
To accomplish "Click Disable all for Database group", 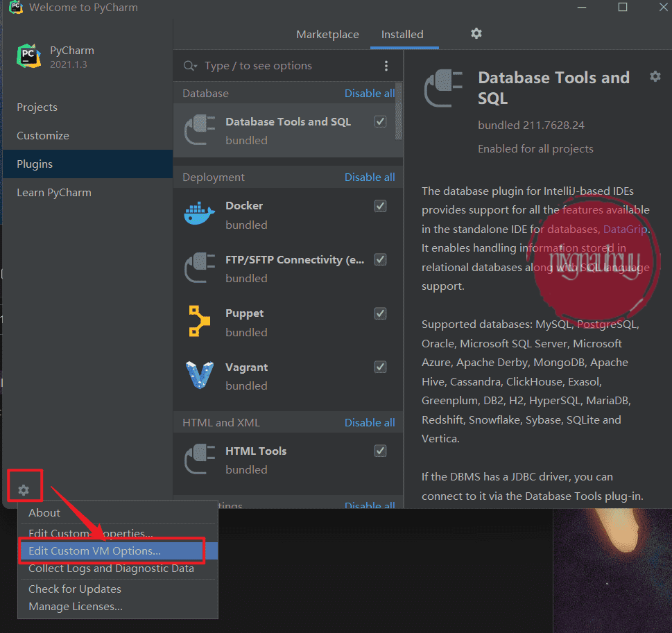I will (370, 94).
